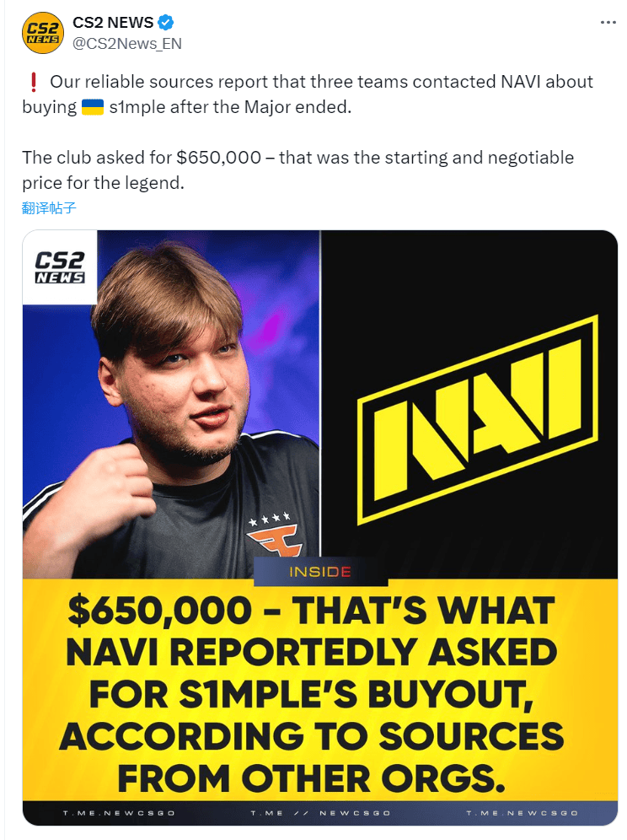The width and height of the screenshot is (627, 840).
Task: Open the CS2 NEWS profile avatar
Action: click(x=43, y=33)
